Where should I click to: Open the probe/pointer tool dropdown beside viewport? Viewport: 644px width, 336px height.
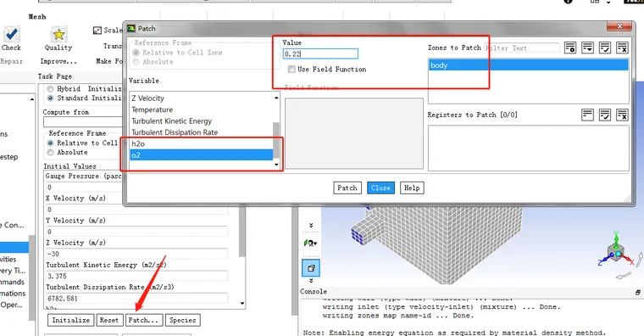(x=310, y=243)
